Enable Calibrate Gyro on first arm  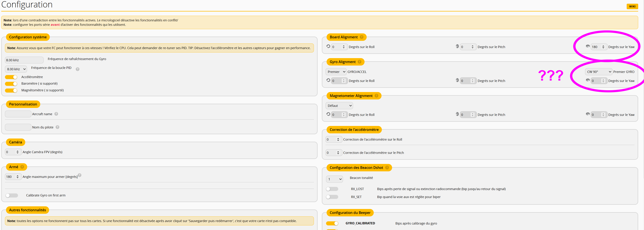12,195
